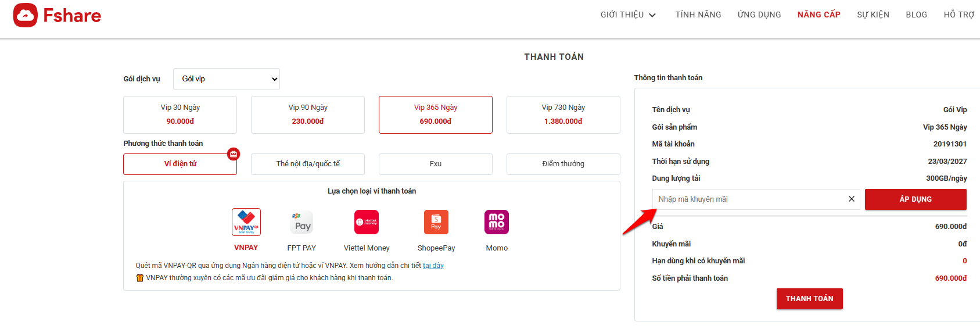This screenshot has height=329, width=980.
Task: Click the Fshare cloud logo
Action: [x=26, y=15]
